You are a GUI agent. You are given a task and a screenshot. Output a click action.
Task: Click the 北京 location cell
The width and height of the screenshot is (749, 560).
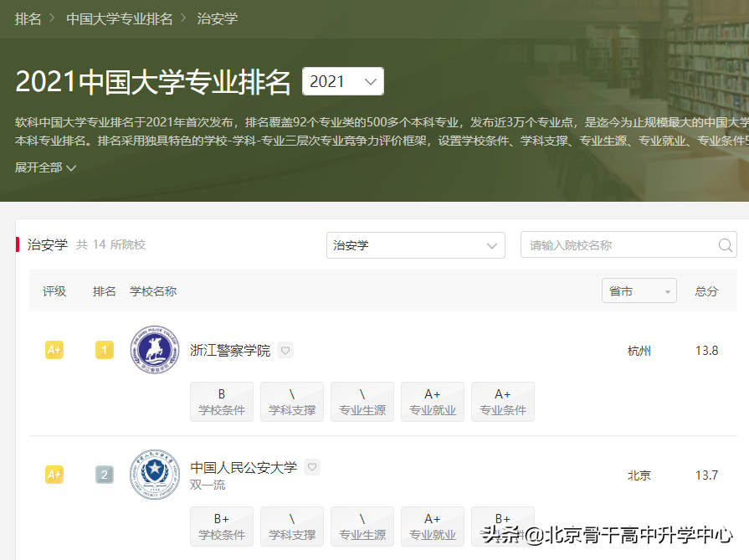[639, 475]
